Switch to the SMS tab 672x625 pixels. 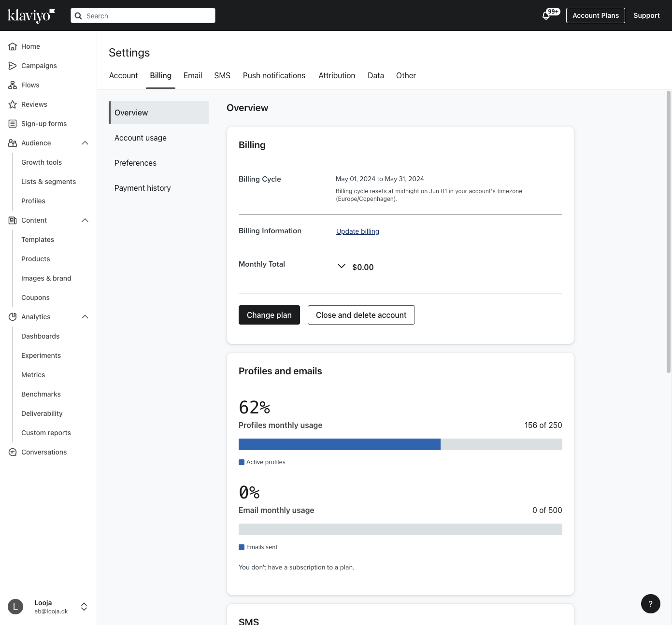click(222, 75)
